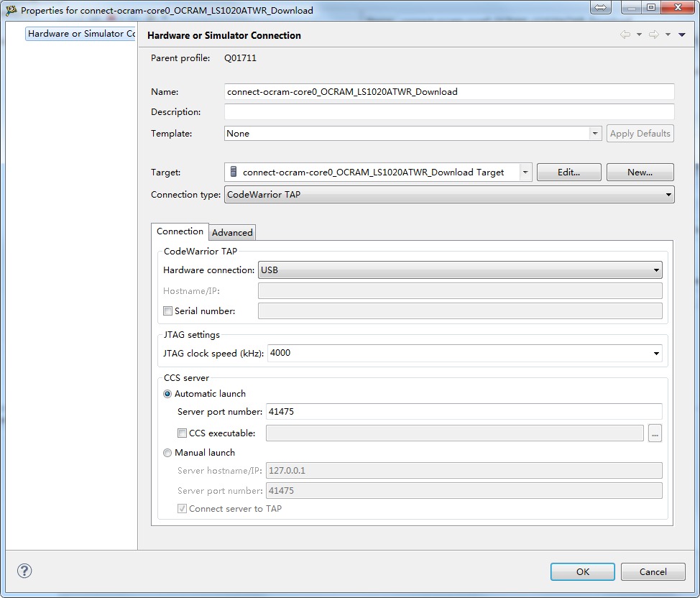Click the Serial number input field
This screenshot has width=700, height=598.
pyautogui.click(x=460, y=310)
